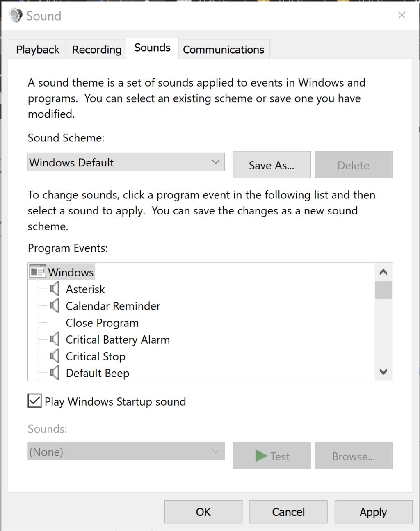Image resolution: width=420 pixels, height=531 pixels.
Task: Click the speaker icon beside Calendar Reminder
Action: click(55, 305)
